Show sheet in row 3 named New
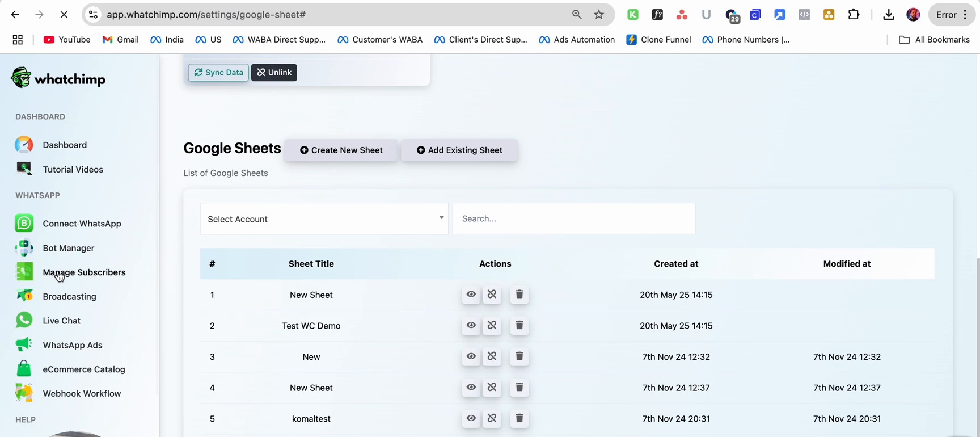The width and height of the screenshot is (980, 437). (x=471, y=357)
